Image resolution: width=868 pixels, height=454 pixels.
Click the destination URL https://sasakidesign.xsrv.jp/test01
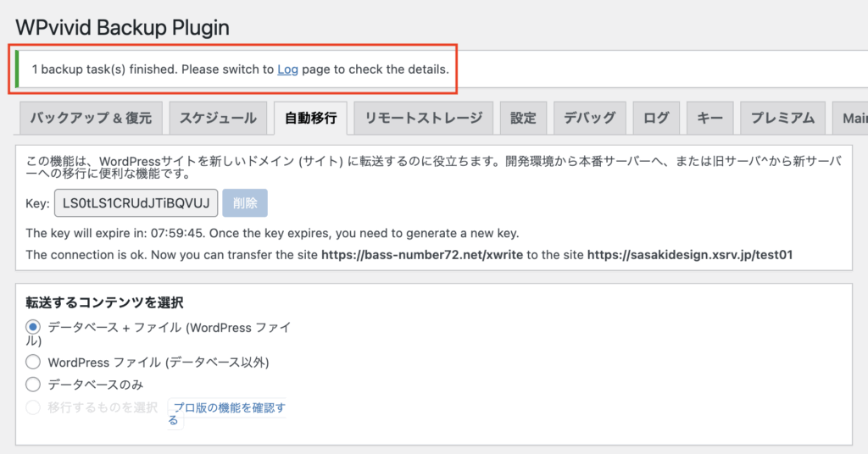pyautogui.click(x=690, y=255)
